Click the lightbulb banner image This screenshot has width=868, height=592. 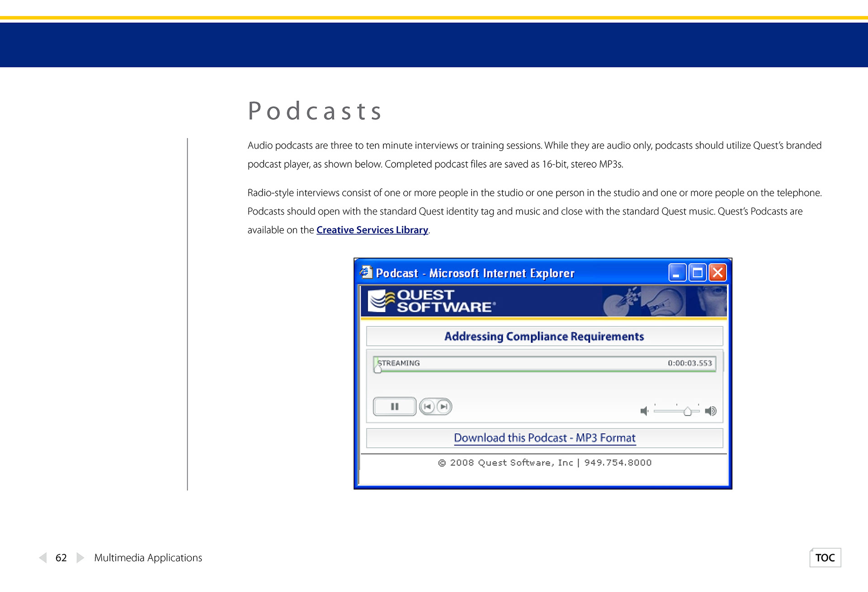[x=664, y=301]
